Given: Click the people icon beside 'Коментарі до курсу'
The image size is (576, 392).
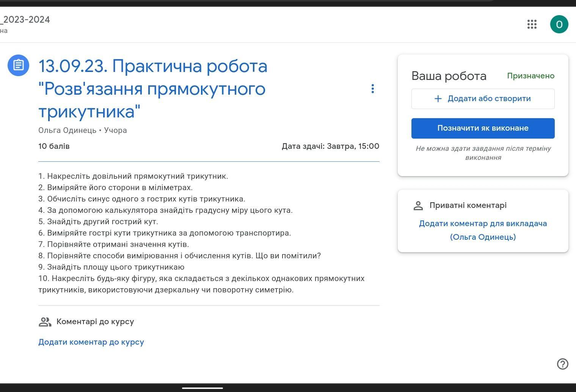Looking at the screenshot, I should click(x=45, y=322).
